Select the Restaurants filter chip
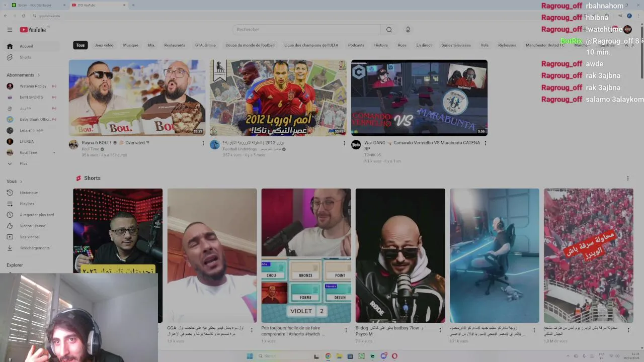This screenshot has width=644, height=362. pos(175,45)
